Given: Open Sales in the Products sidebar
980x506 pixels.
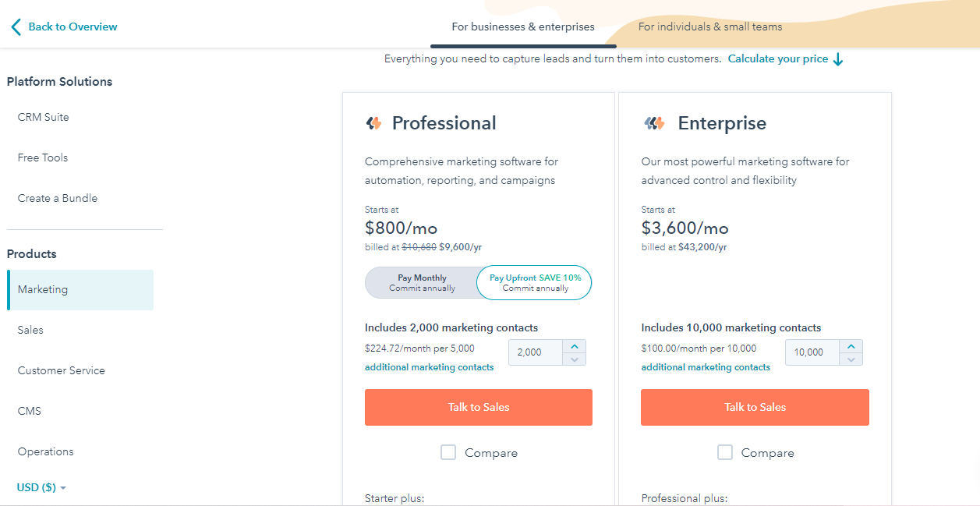Looking at the screenshot, I should pyautogui.click(x=30, y=330).
